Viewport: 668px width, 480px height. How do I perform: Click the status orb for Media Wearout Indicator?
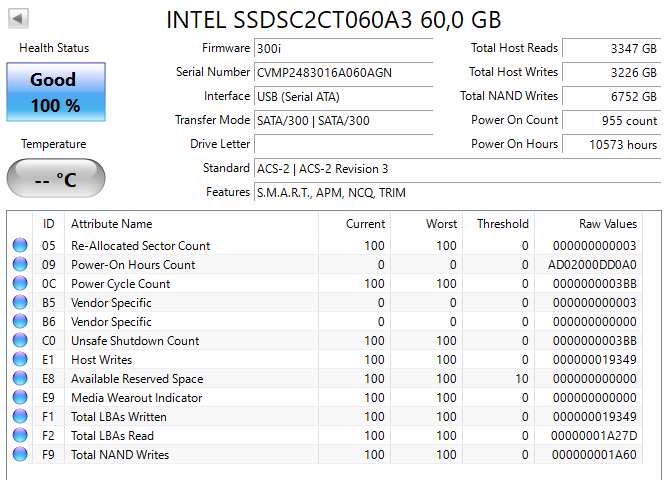(x=21, y=398)
